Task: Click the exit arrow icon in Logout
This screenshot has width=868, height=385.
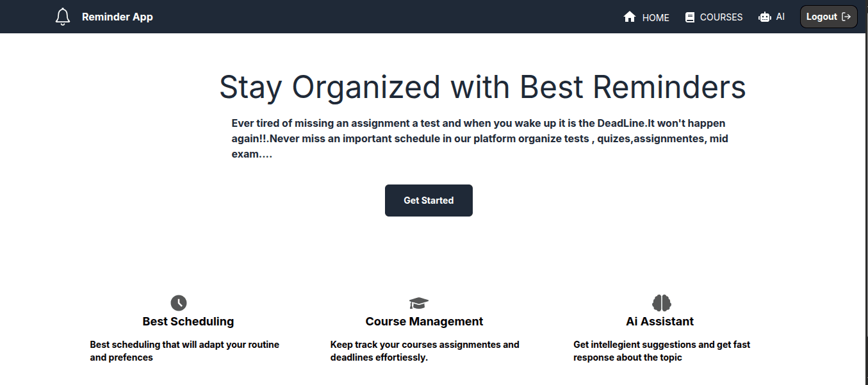Action: [846, 17]
